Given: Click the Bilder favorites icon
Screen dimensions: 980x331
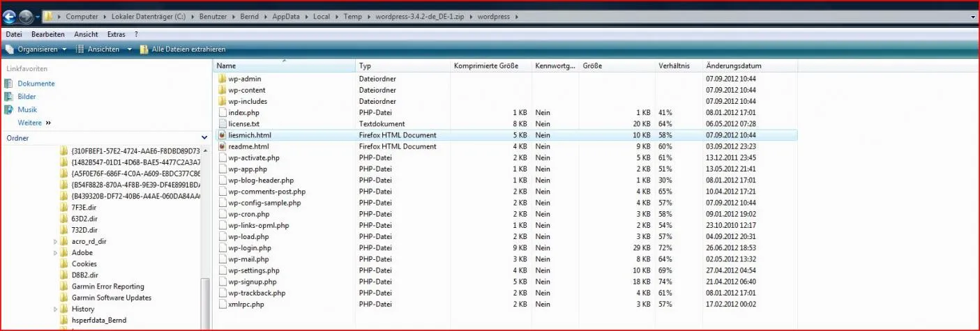Looking at the screenshot, I should click(9, 97).
